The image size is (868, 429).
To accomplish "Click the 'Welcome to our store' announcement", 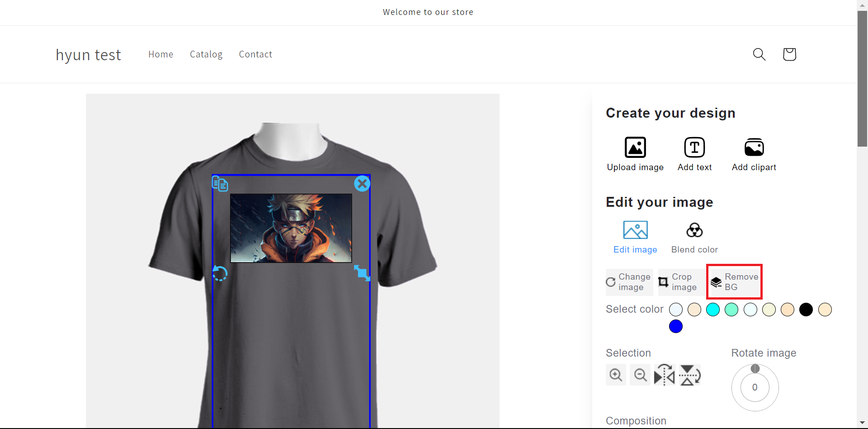I will click(x=428, y=12).
